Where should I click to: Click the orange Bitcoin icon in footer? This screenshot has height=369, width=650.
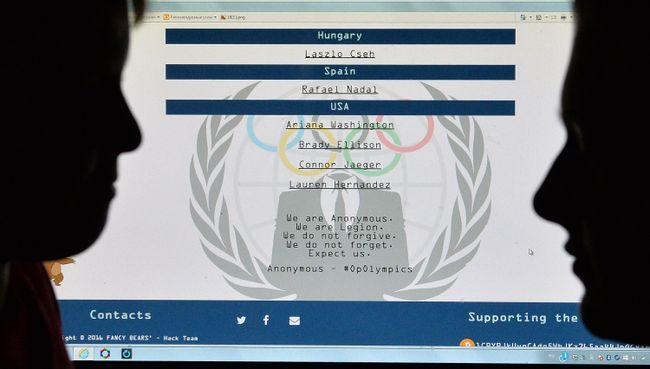click(x=467, y=344)
